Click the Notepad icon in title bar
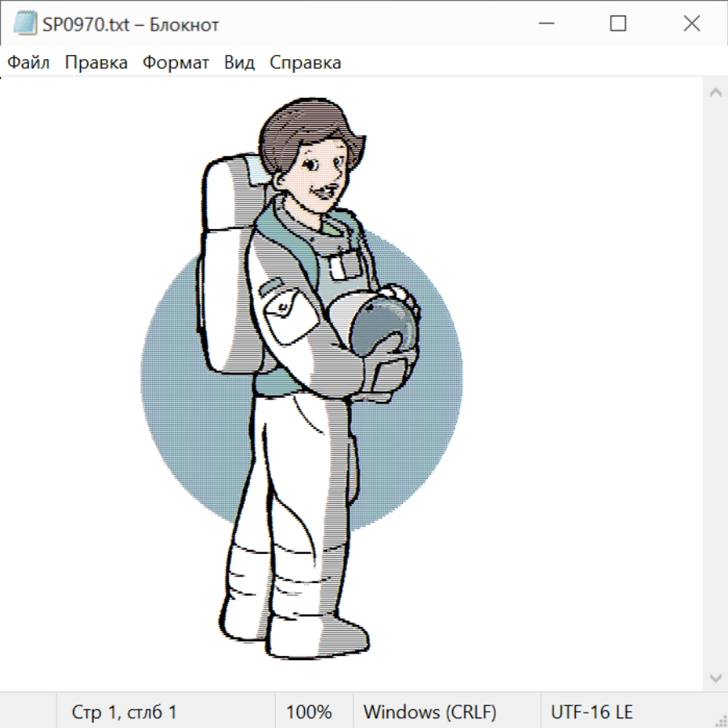The height and width of the screenshot is (728, 728). point(26,24)
